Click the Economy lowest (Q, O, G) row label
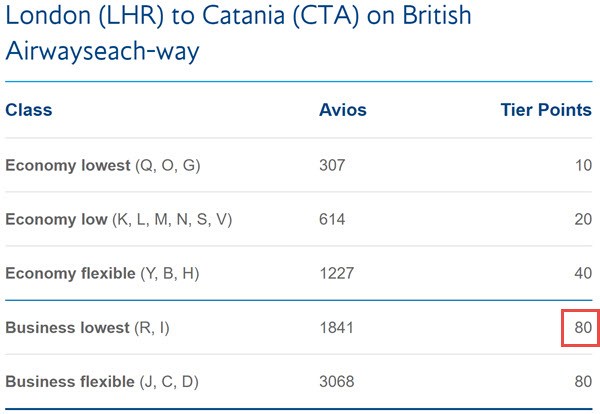The width and height of the screenshot is (600, 414). click(x=103, y=166)
